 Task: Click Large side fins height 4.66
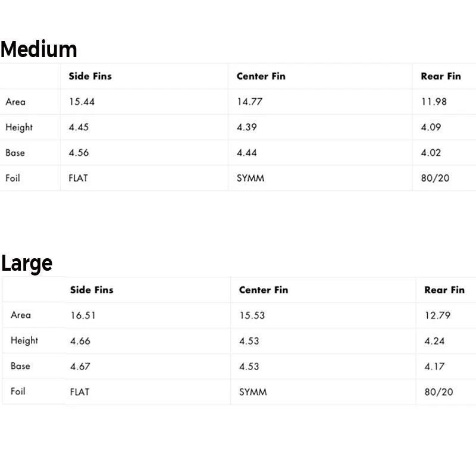(x=80, y=341)
